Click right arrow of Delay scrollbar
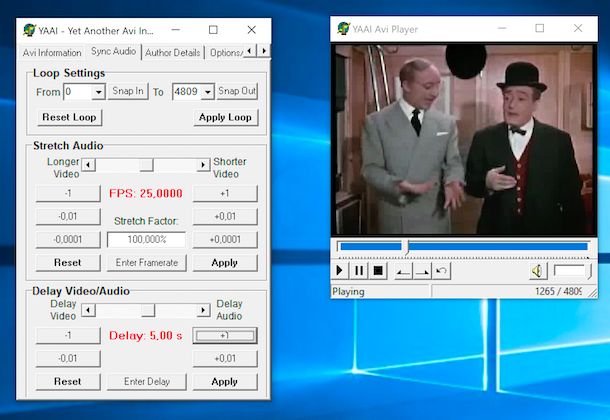This screenshot has height=420, width=610. [203, 310]
